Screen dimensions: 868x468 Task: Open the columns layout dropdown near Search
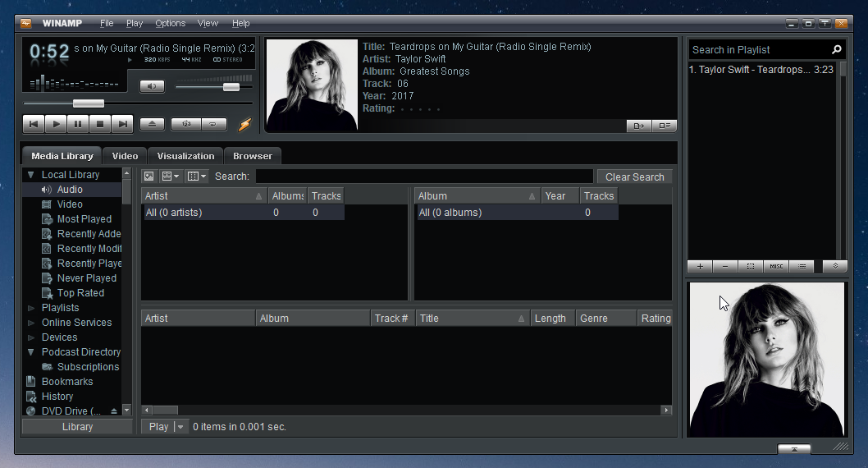click(x=197, y=177)
